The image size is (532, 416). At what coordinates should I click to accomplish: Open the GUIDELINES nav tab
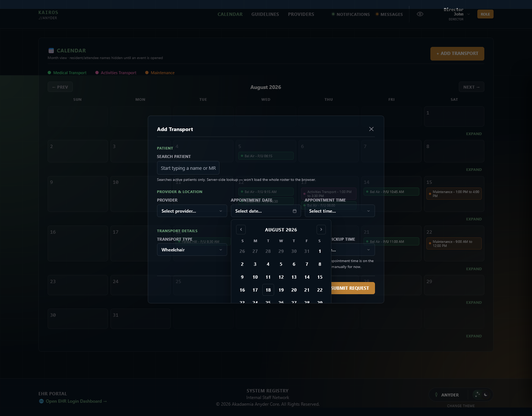pos(265,14)
